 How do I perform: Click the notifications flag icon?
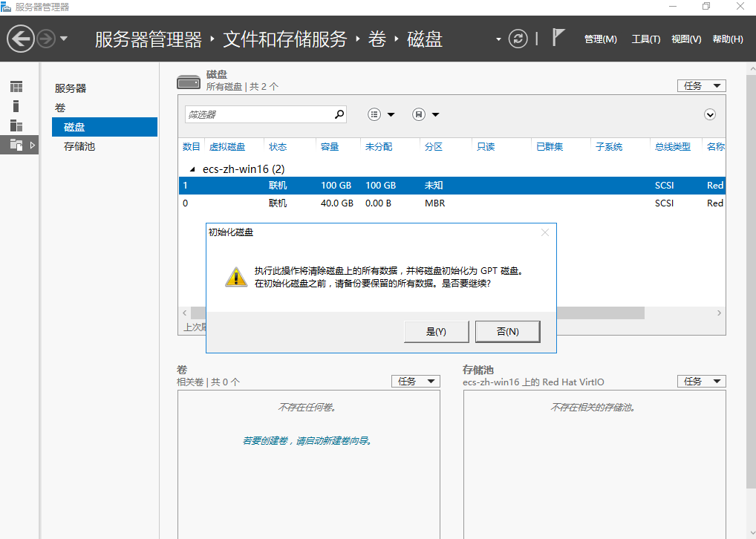coord(558,38)
